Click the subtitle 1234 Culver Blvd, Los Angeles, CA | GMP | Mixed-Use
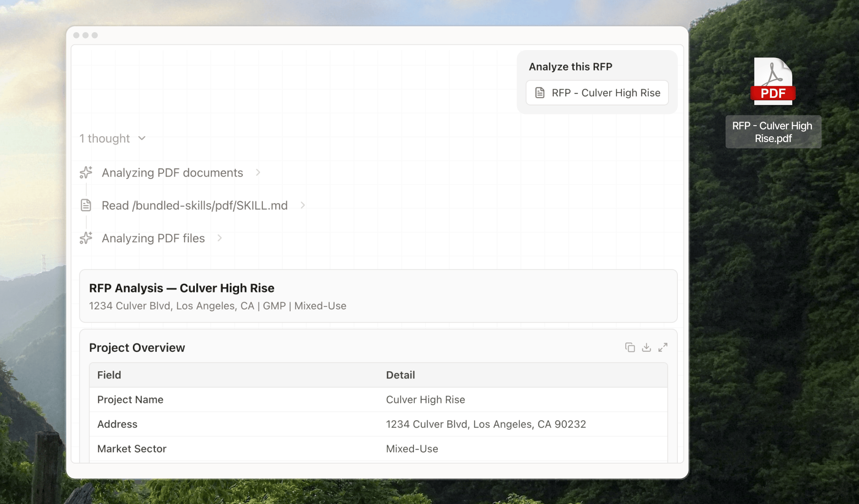859x504 pixels. point(218,306)
